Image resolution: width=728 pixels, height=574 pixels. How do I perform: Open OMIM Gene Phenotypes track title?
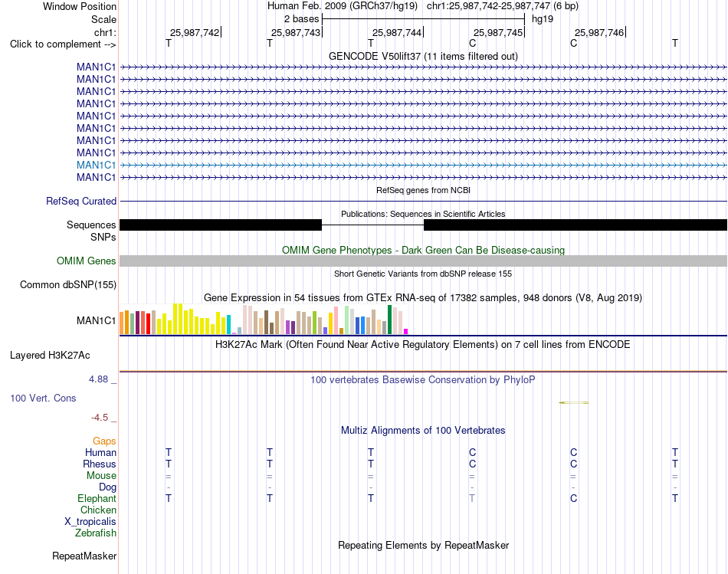(x=423, y=250)
